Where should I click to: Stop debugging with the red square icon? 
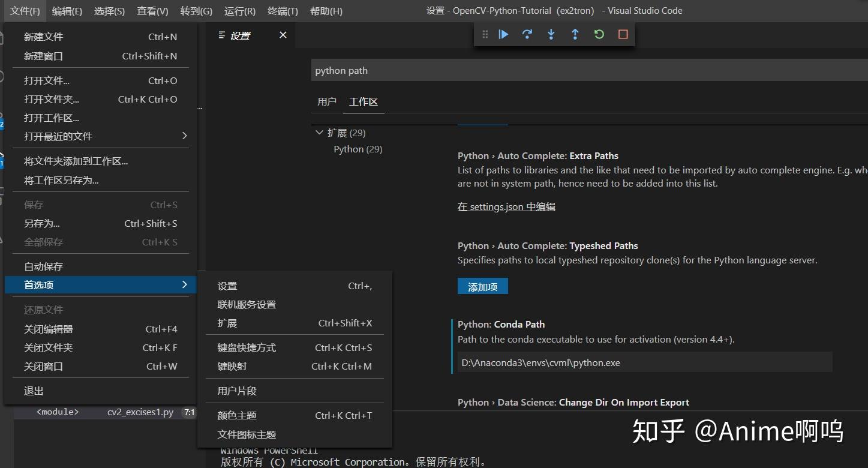point(622,34)
